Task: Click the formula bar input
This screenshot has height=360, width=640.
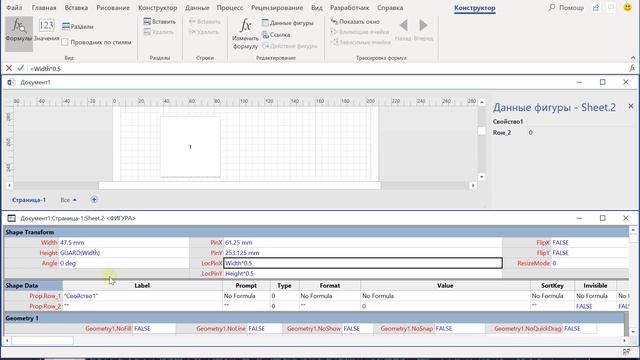Action: [327, 69]
